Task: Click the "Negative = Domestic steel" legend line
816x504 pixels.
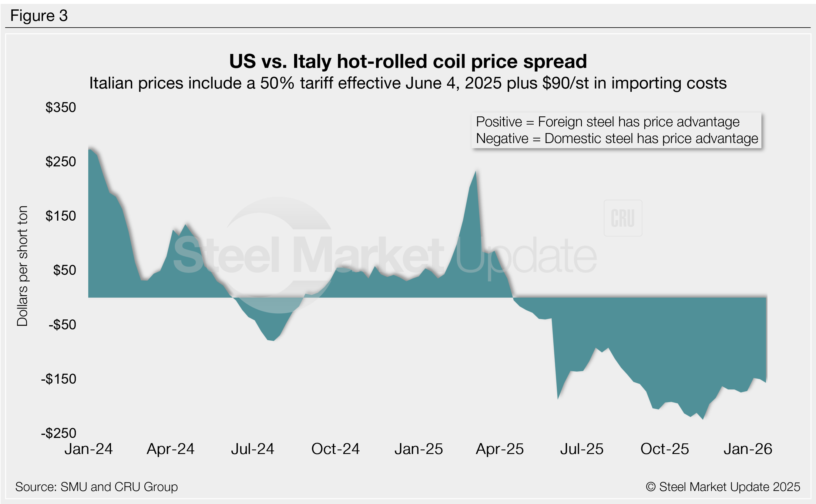Action: (x=616, y=138)
